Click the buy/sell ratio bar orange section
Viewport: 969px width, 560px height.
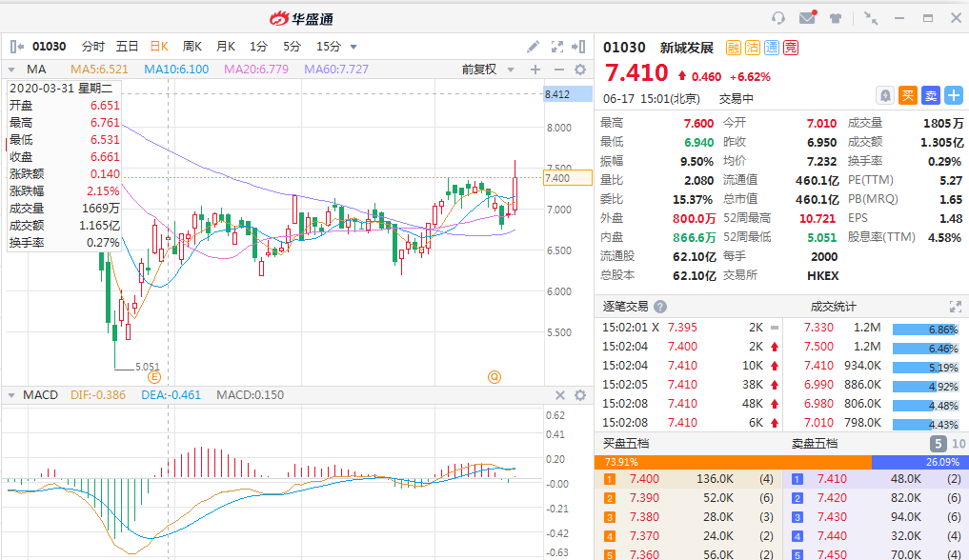(732, 462)
